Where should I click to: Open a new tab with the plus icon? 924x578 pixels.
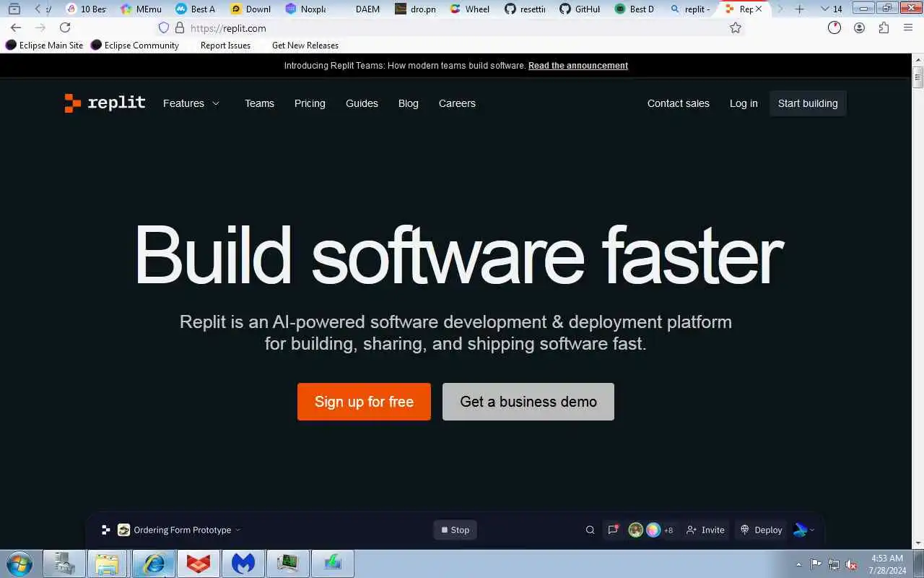tap(799, 9)
